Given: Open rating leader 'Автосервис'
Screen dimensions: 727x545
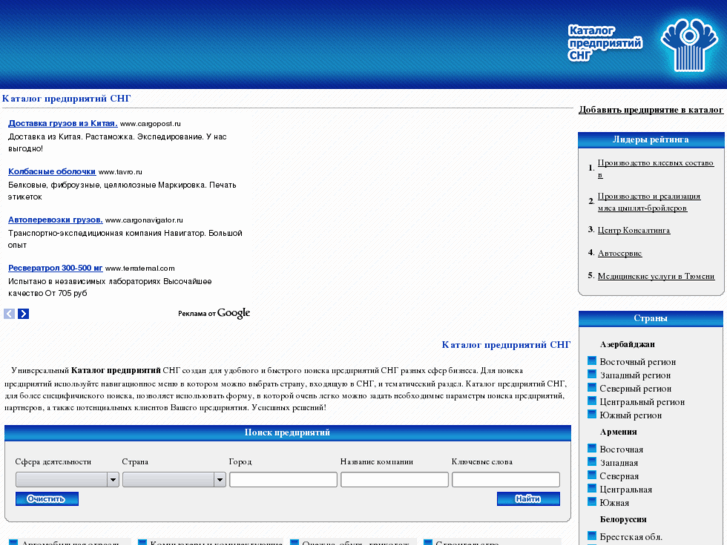Looking at the screenshot, I should pos(619,254).
